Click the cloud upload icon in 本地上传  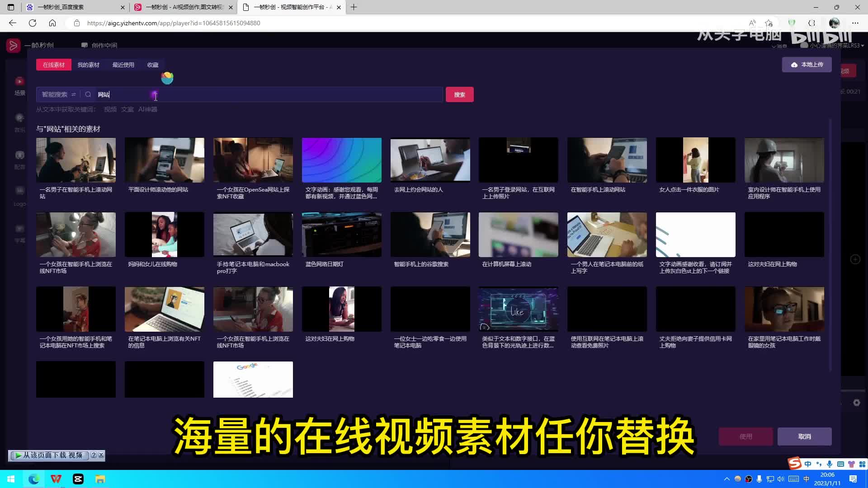pyautogui.click(x=794, y=65)
